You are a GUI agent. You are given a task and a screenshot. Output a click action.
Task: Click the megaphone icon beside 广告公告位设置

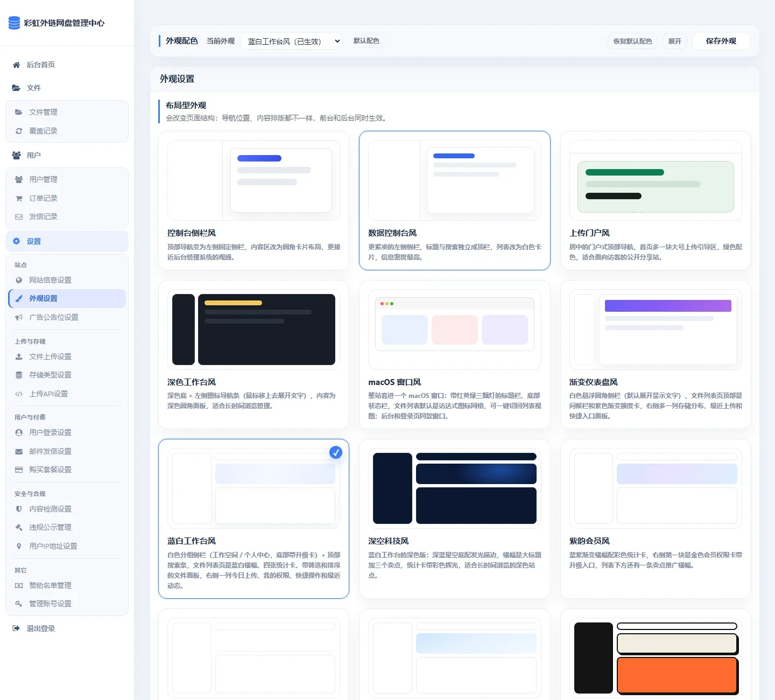[19, 317]
